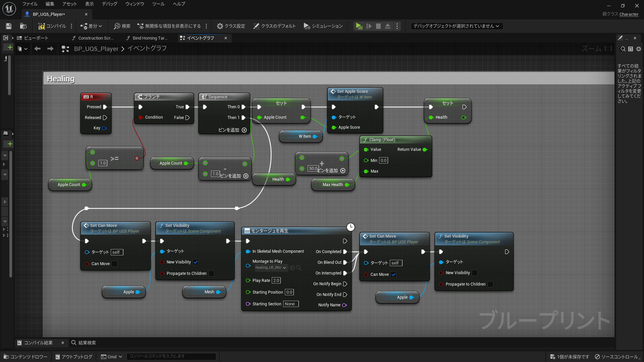Click the Browse to asset icon
The height and width of the screenshot is (362, 644).
coord(23,26)
